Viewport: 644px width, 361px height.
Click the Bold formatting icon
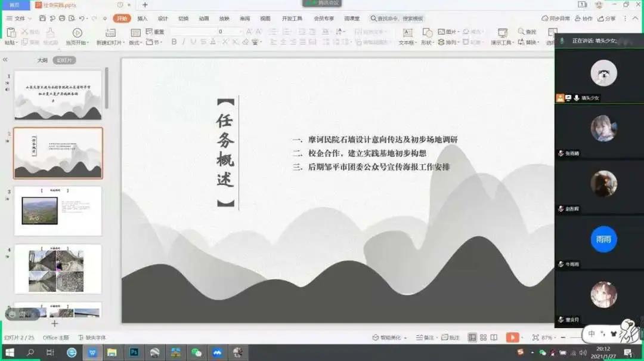(174, 42)
